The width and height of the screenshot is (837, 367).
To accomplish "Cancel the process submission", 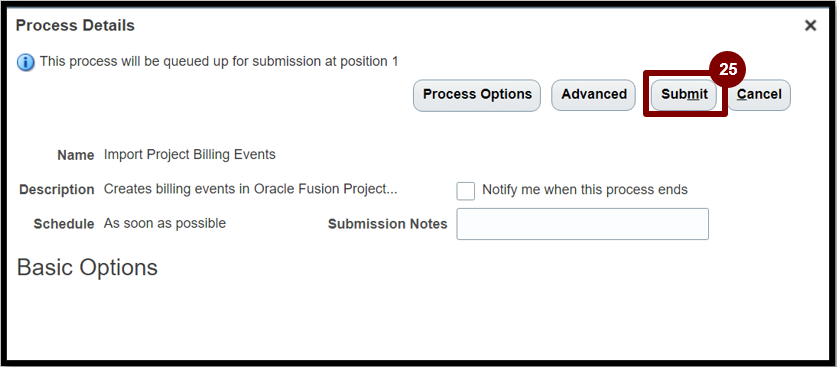I will point(759,95).
